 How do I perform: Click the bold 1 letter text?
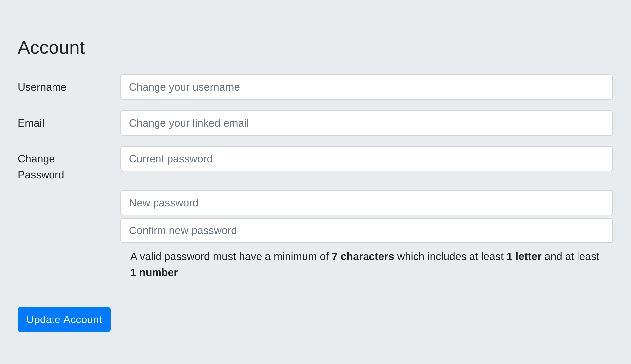coord(524,256)
